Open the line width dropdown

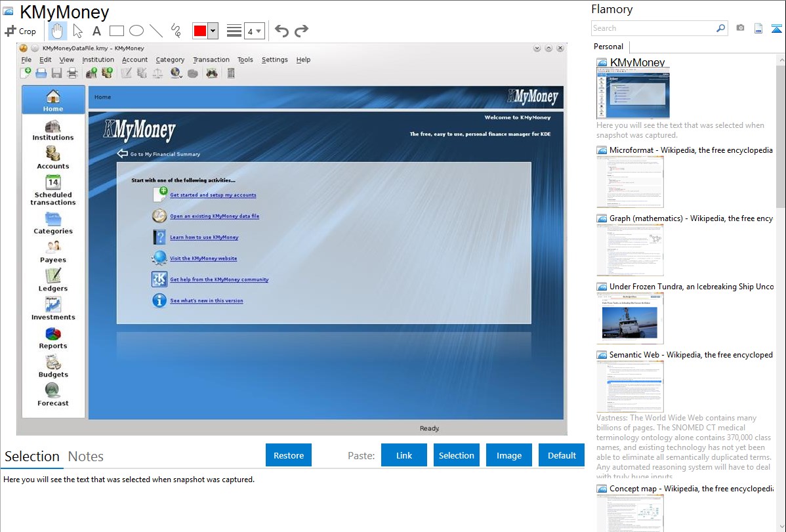click(x=254, y=31)
